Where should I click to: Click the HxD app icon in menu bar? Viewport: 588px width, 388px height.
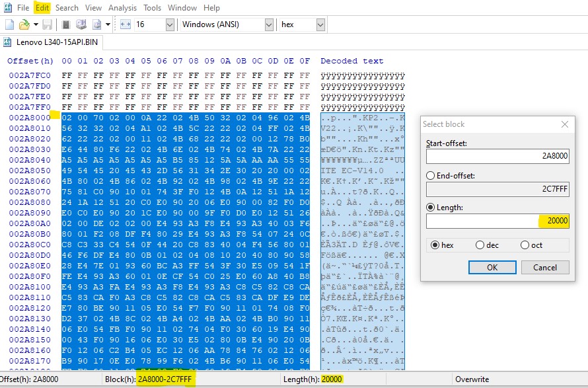[x=8, y=8]
